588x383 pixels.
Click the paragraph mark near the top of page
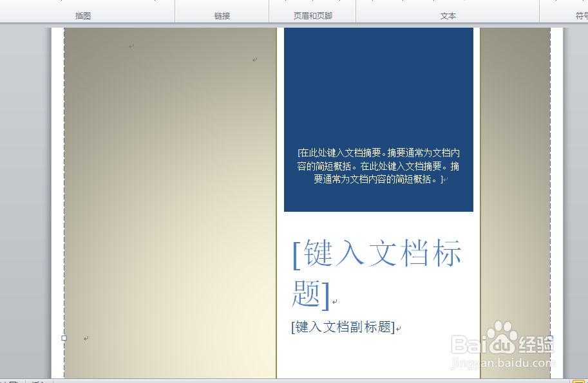tap(131, 46)
